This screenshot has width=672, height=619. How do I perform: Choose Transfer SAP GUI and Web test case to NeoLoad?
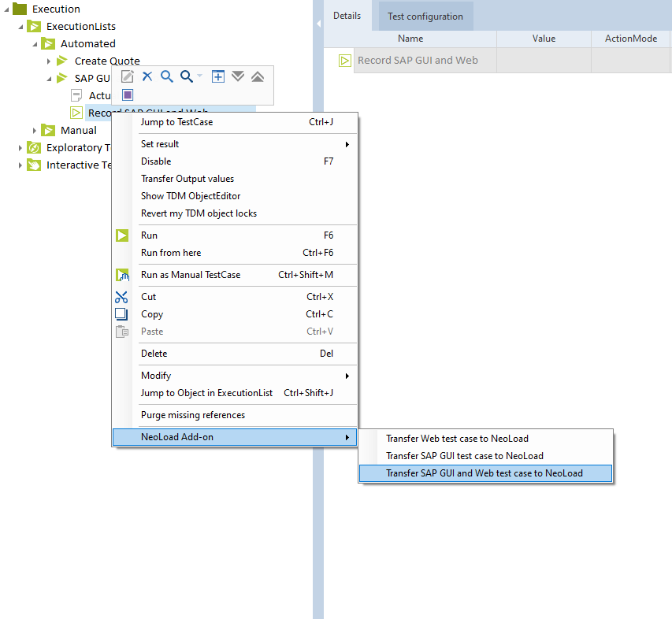click(x=485, y=473)
